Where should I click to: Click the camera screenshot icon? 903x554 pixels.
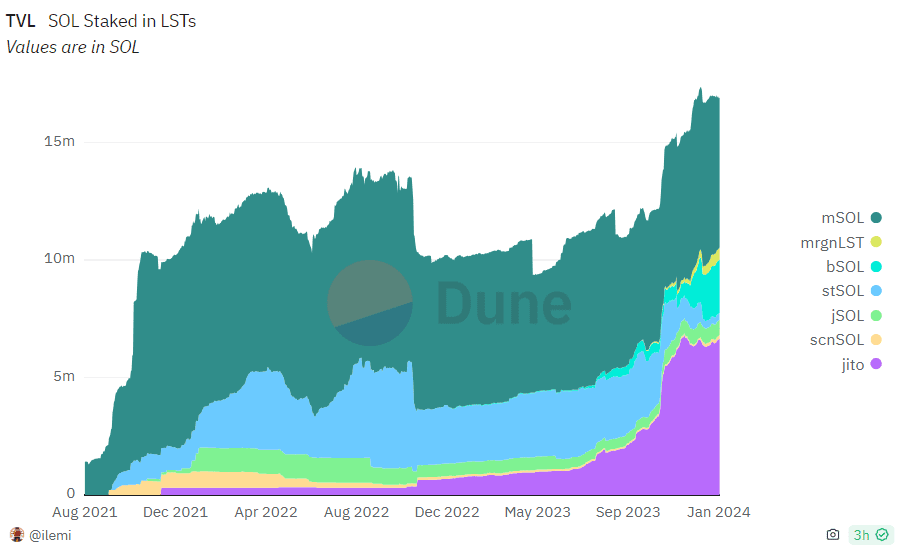[833, 535]
